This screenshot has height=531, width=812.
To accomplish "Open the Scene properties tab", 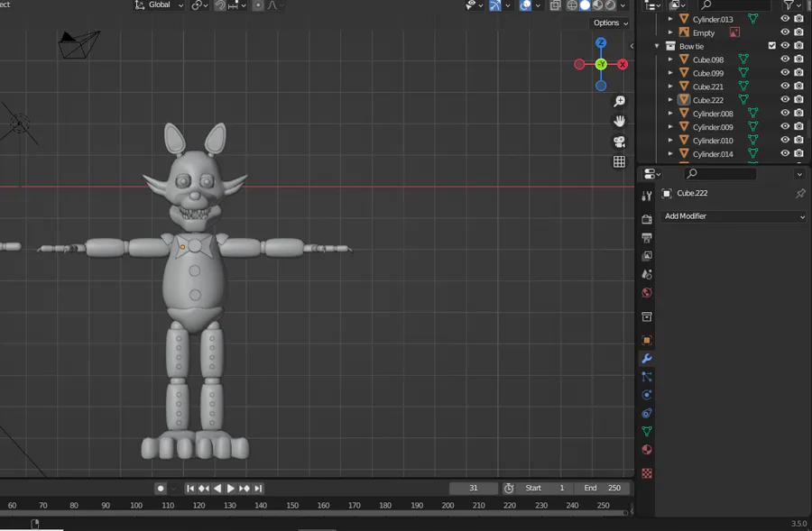I will tap(646, 274).
